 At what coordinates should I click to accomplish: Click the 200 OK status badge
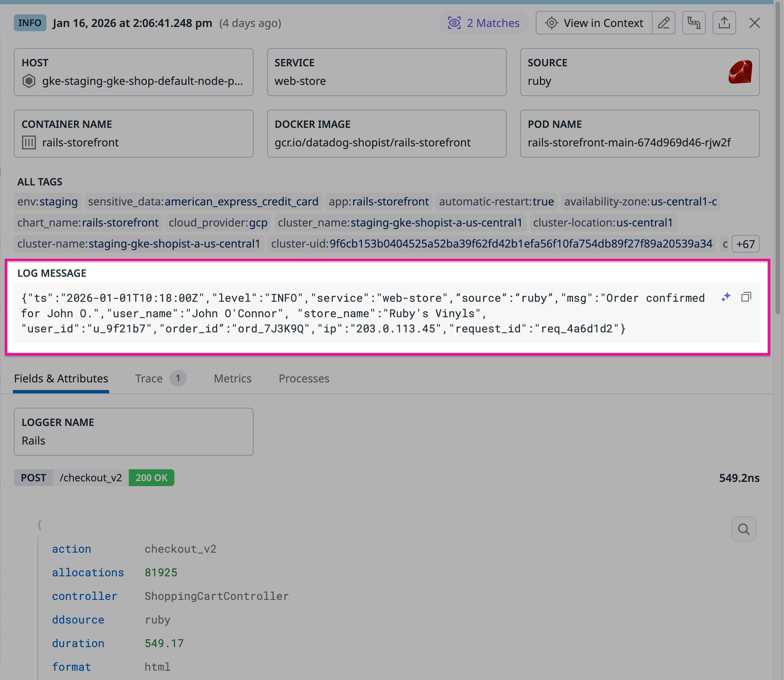pos(151,478)
